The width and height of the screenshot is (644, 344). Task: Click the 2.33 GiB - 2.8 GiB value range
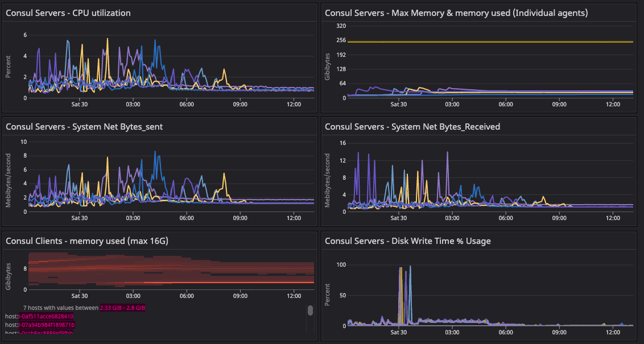[122, 308]
